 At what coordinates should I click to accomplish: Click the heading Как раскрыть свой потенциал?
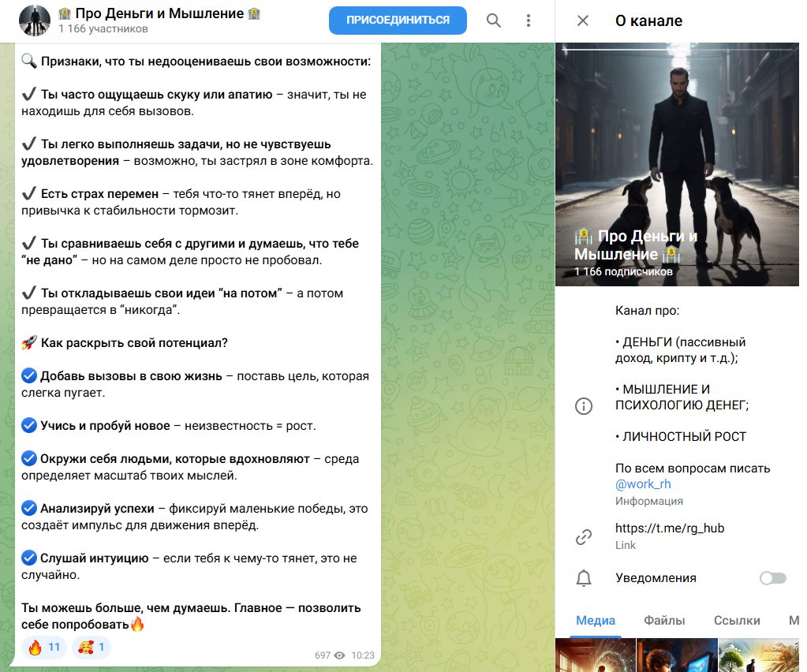[134, 342]
